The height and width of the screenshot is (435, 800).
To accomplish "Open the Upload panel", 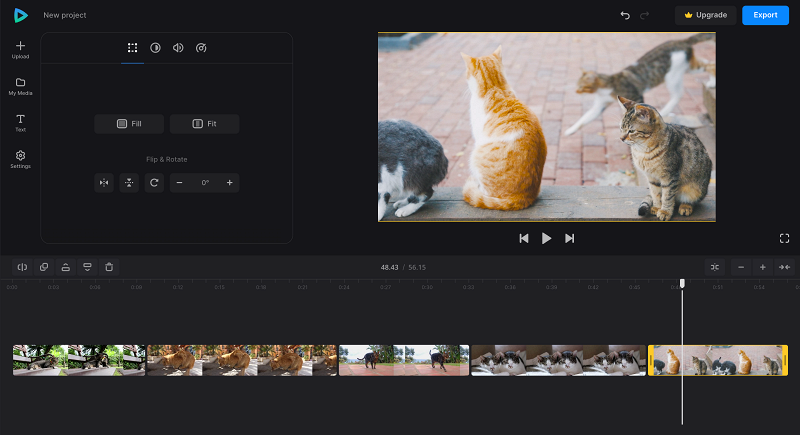I will point(20,50).
